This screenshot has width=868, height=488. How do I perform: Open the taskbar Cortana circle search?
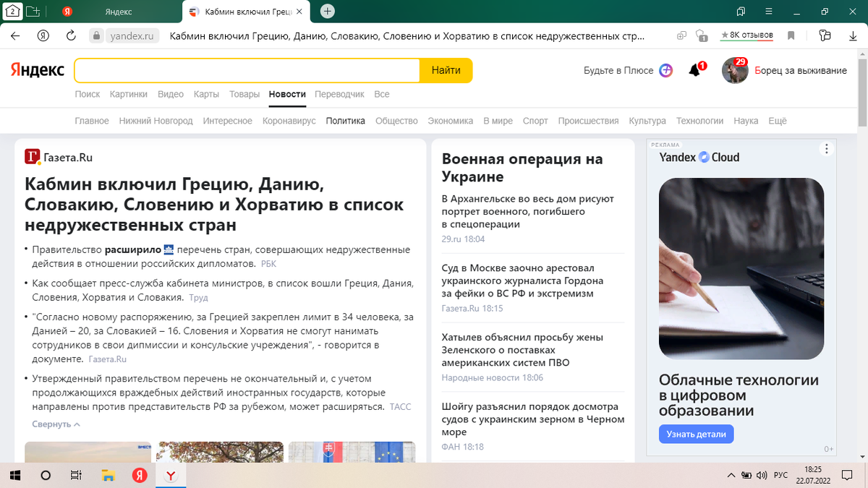pos(46,475)
